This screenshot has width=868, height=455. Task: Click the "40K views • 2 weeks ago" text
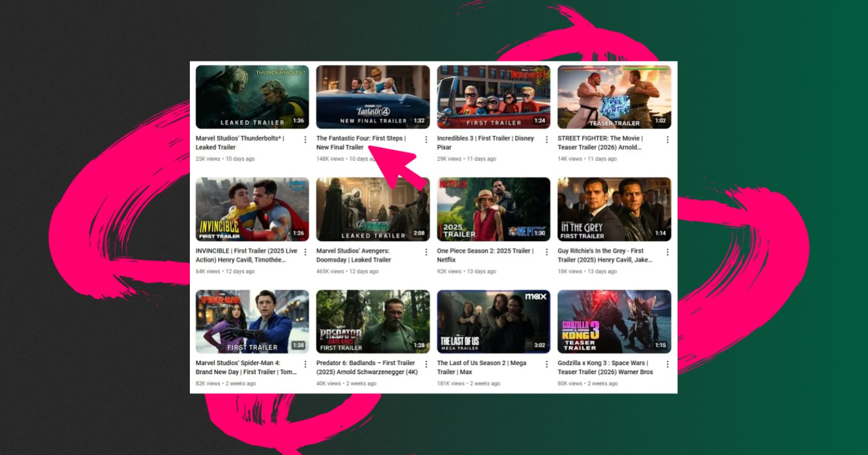pyautogui.click(x=346, y=383)
